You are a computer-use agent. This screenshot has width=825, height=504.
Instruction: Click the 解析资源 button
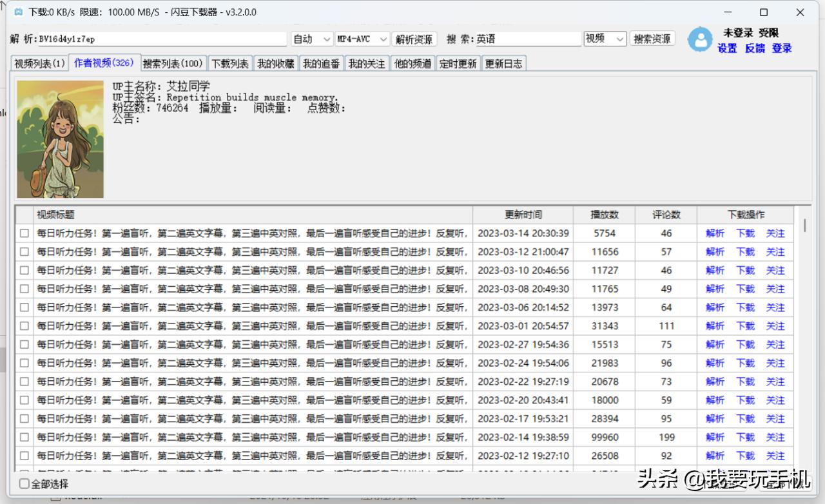[414, 39]
